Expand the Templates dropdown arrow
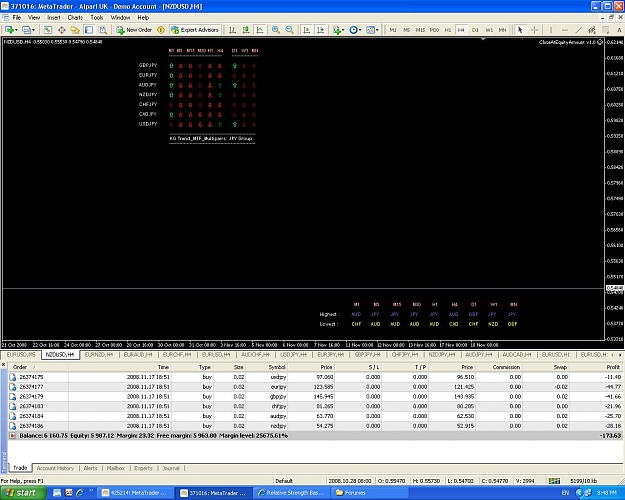Image resolution: width=625 pixels, height=500 pixels. point(377,30)
